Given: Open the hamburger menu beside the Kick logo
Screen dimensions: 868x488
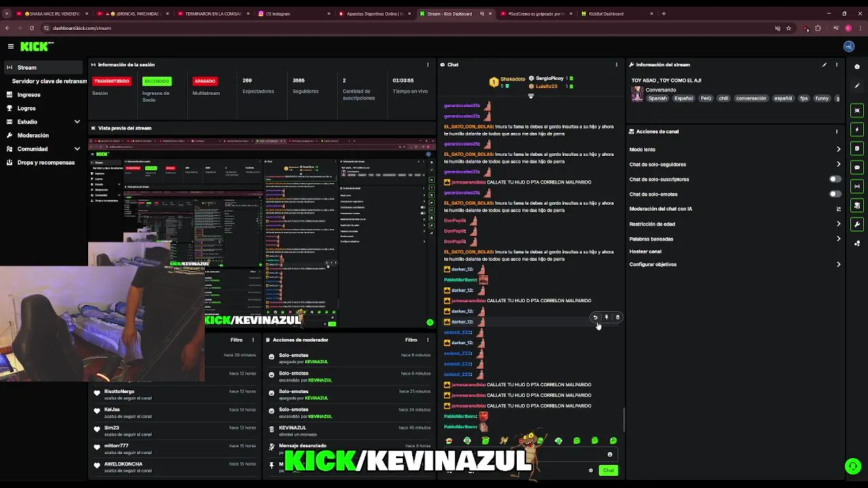Looking at the screenshot, I should coord(11,46).
